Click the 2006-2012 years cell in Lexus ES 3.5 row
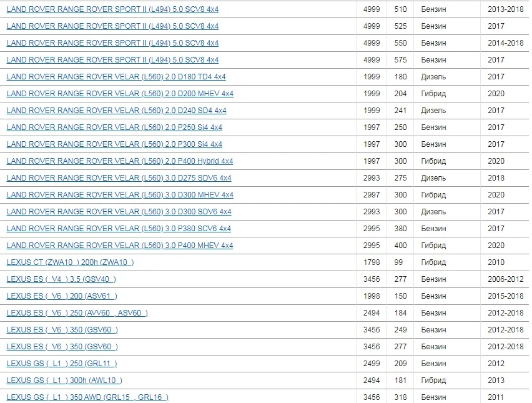Image resolution: width=532 pixels, height=403 pixels. (x=506, y=279)
